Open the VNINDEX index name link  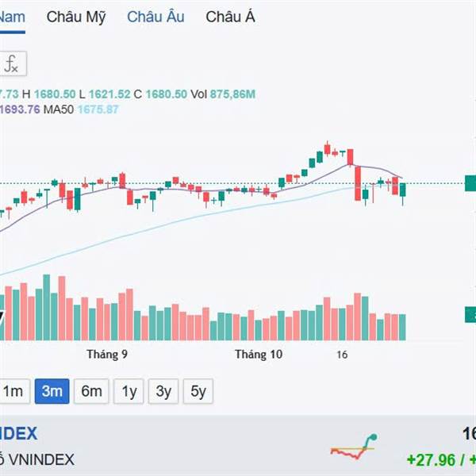click(x=18, y=433)
